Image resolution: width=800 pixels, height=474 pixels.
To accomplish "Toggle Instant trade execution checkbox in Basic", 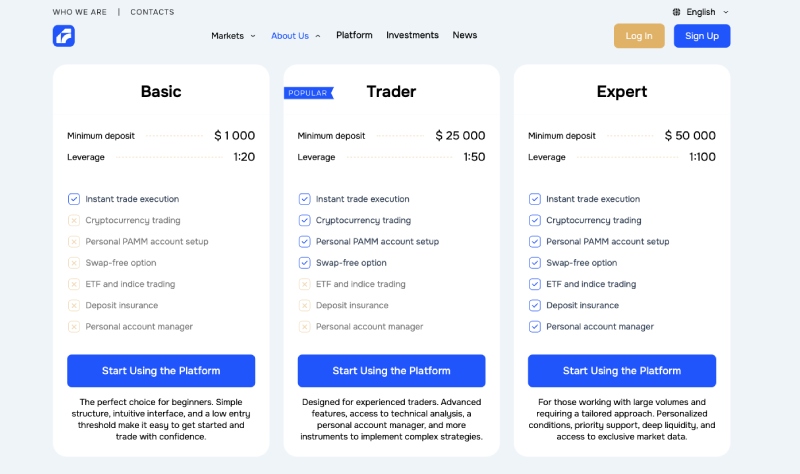I will click(x=74, y=199).
